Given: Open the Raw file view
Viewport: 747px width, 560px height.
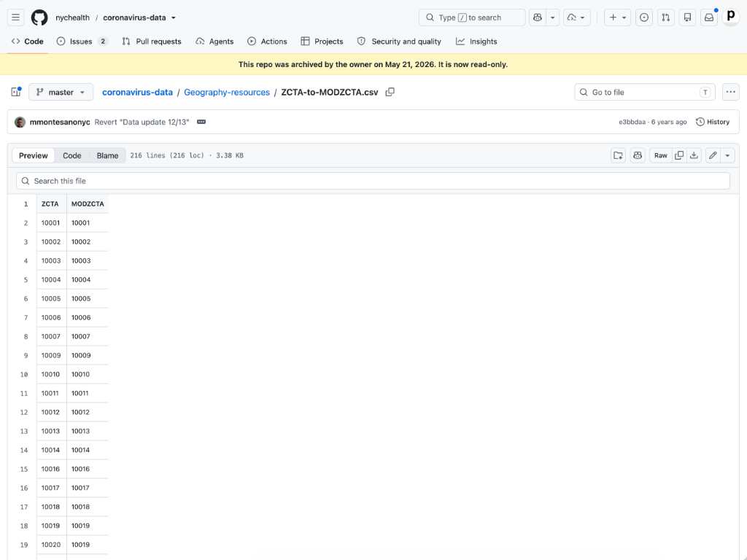Looking at the screenshot, I should (661, 155).
